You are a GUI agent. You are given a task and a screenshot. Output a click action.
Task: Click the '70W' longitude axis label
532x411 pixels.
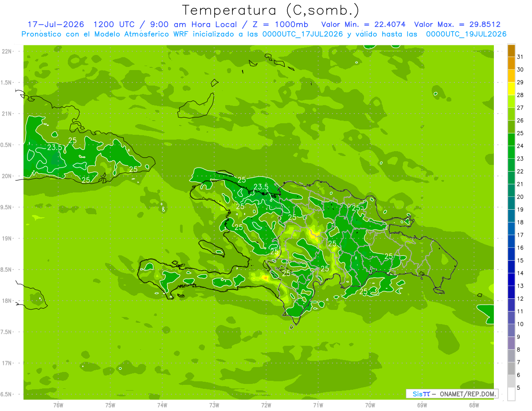tap(370, 405)
